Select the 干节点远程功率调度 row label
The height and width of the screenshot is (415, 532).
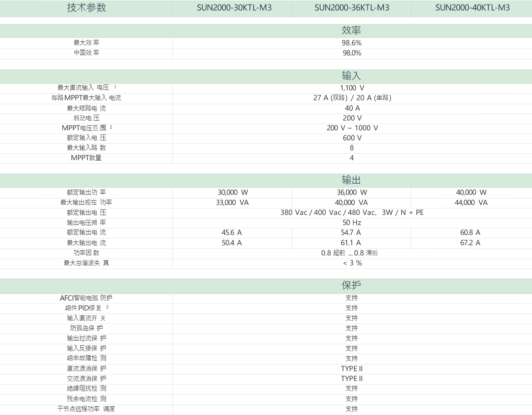[x=86, y=409]
